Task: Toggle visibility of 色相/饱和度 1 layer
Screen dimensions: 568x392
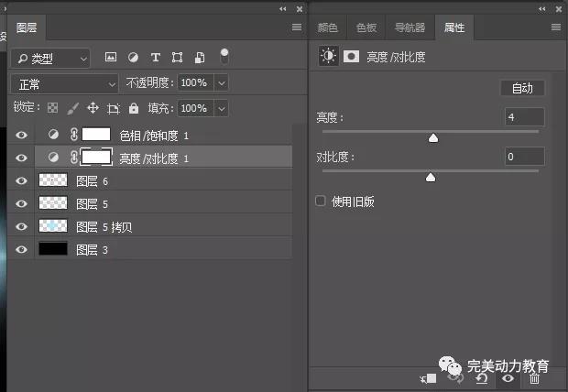Action: point(21,135)
